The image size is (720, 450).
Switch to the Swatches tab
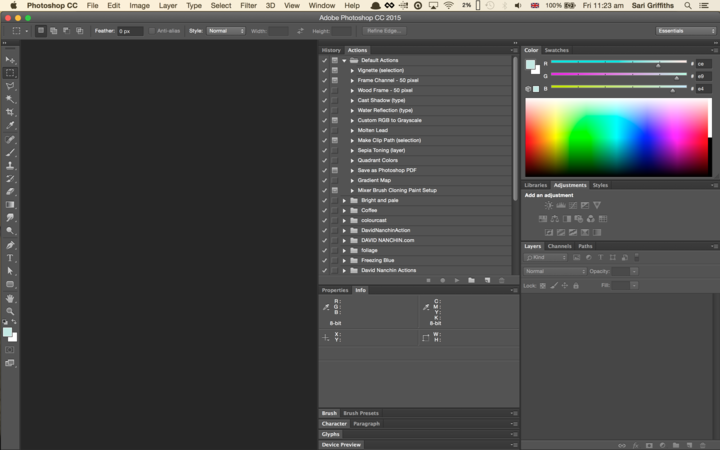coord(556,50)
